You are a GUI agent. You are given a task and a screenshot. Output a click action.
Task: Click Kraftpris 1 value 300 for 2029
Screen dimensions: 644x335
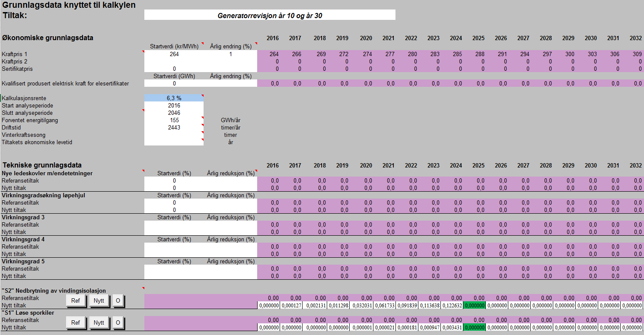[570, 54]
